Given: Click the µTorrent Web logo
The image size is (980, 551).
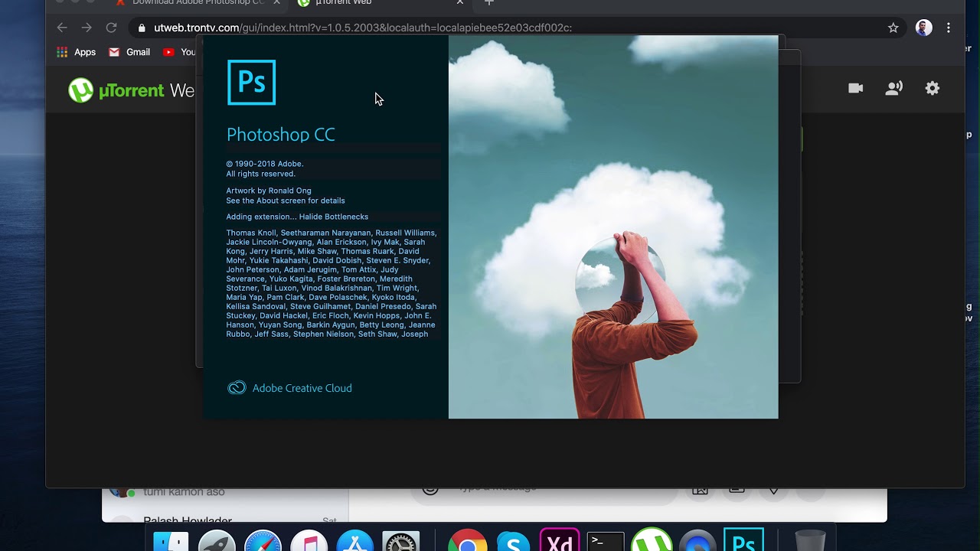Looking at the screenshot, I should tap(132, 90).
